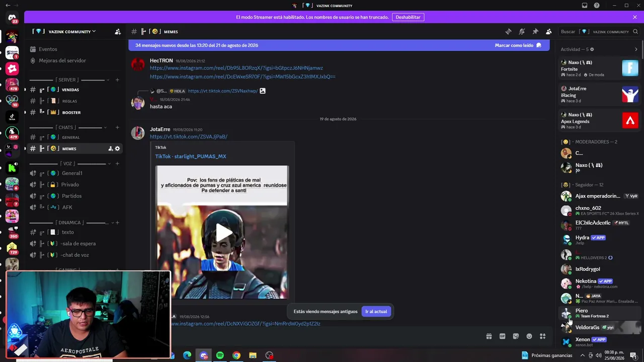Open Naxo's Apex Legends activity card

point(599,121)
